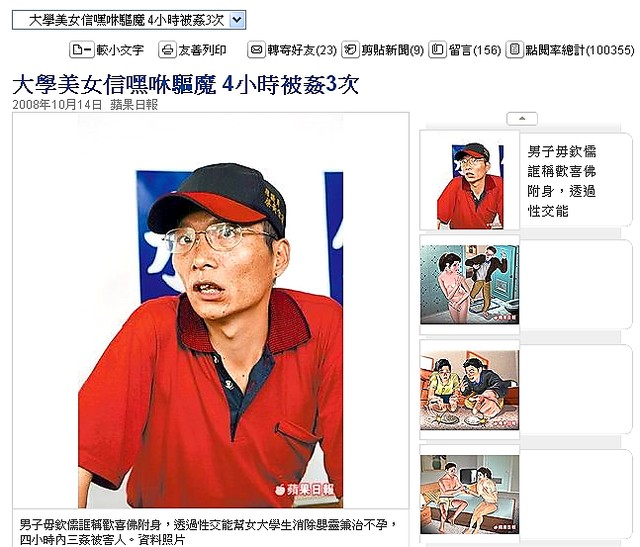Select the two people kneeling illustration thumbnail

click(469, 390)
